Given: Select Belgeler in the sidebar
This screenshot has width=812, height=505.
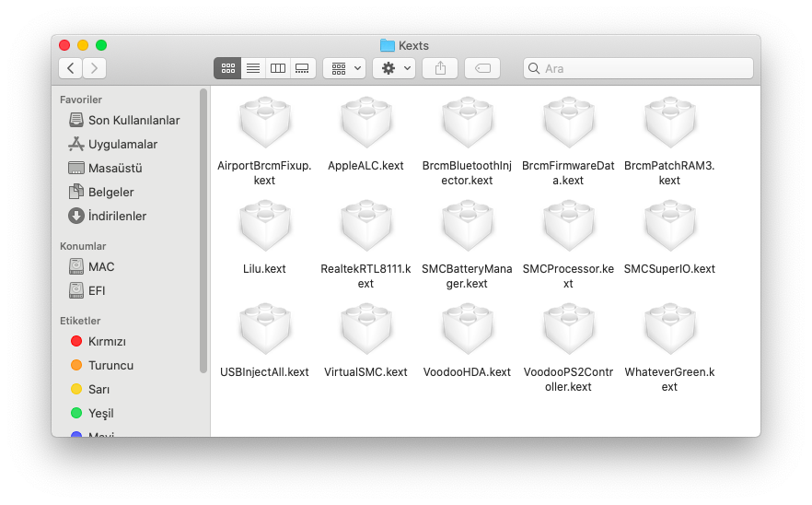Looking at the screenshot, I should [x=110, y=193].
